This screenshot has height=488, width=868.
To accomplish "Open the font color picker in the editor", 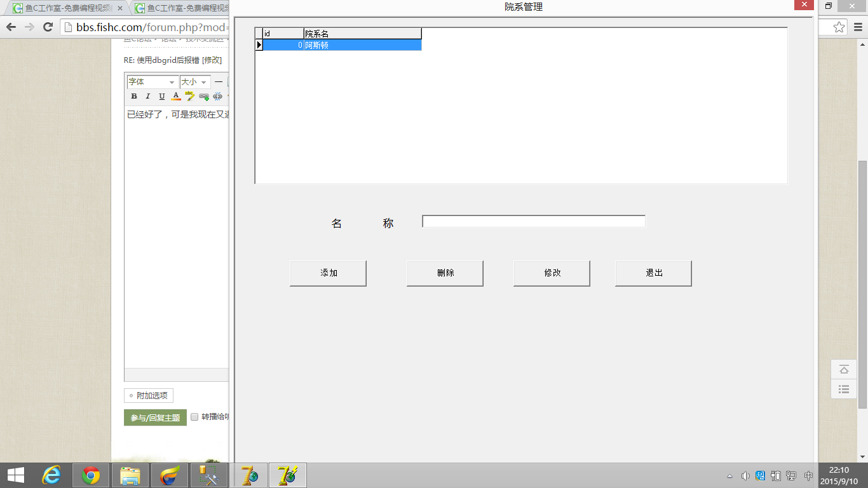I will point(176,97).
